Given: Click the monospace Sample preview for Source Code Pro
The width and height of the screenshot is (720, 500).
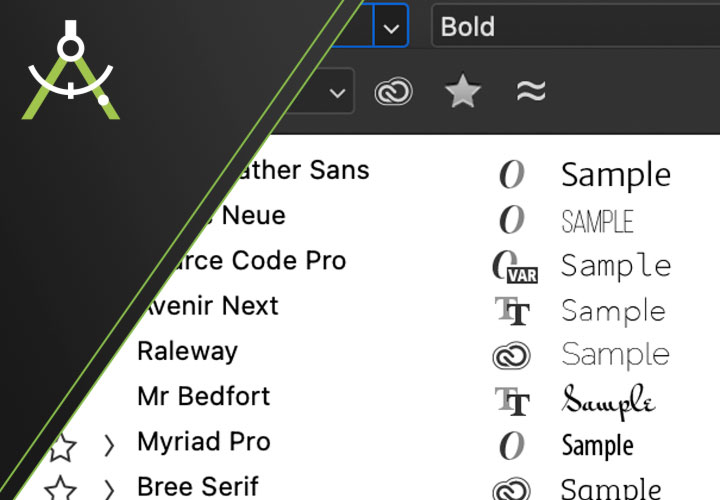Looking at the screenshot, I should click(x=616, y=266).
